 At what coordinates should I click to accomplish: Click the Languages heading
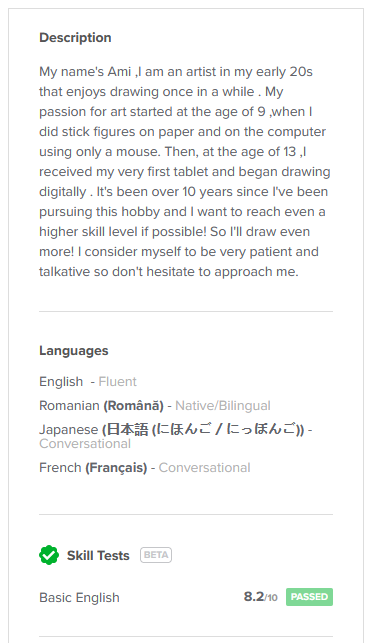(x=74, y=351)
